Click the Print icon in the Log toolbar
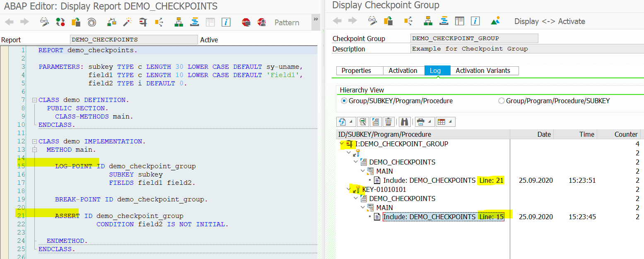Viewport: 644px width, 259px height. coord(420,122)
